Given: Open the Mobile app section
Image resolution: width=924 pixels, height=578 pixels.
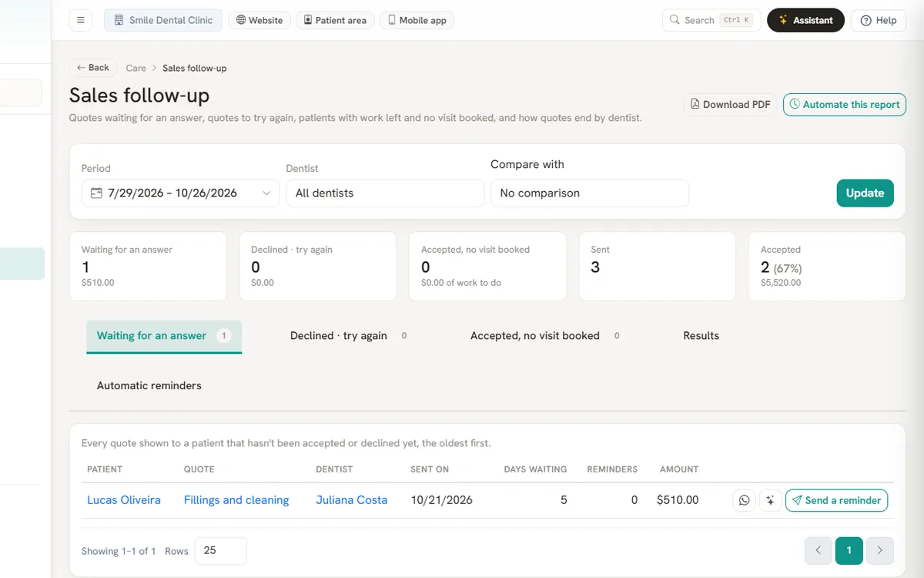Looking at the screenshot, I should [417, 20].
